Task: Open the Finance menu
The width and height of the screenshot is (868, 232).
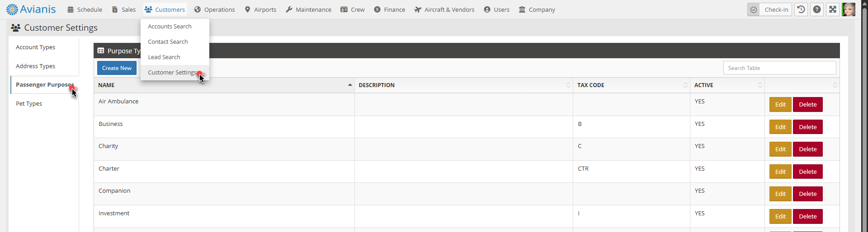Action: pyautogui.click(x=389, y=9)
